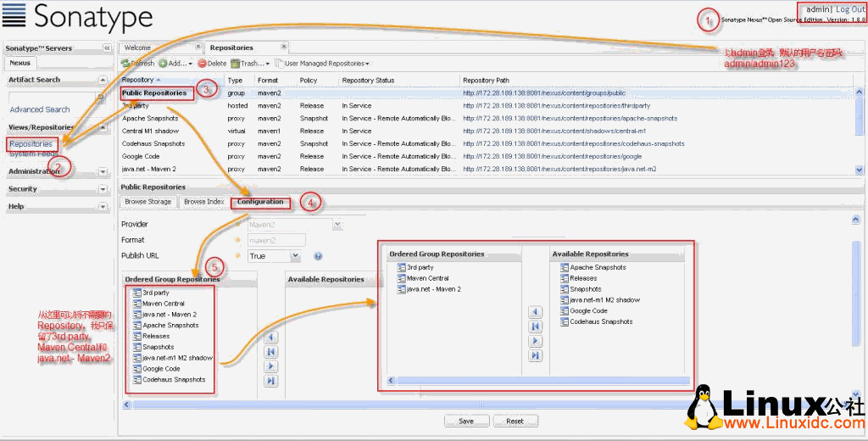Select the 3rd party row in the repository table
Screen dimensions: 868x441
tap(487, 106)
